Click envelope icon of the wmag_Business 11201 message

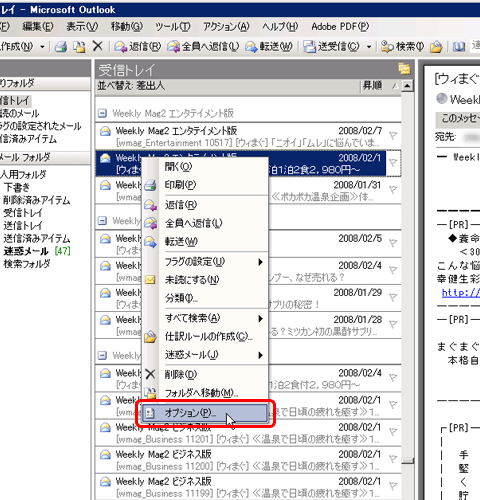(105, 427)
